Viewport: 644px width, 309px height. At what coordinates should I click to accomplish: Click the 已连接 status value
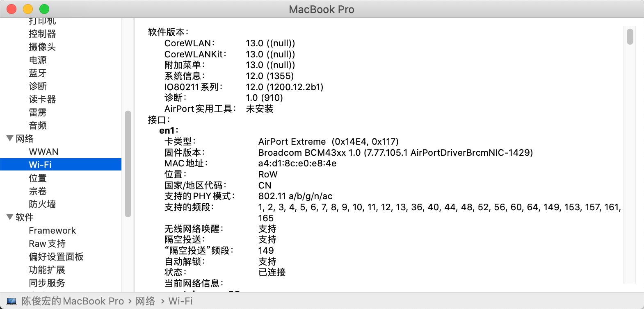coord(272,272)
